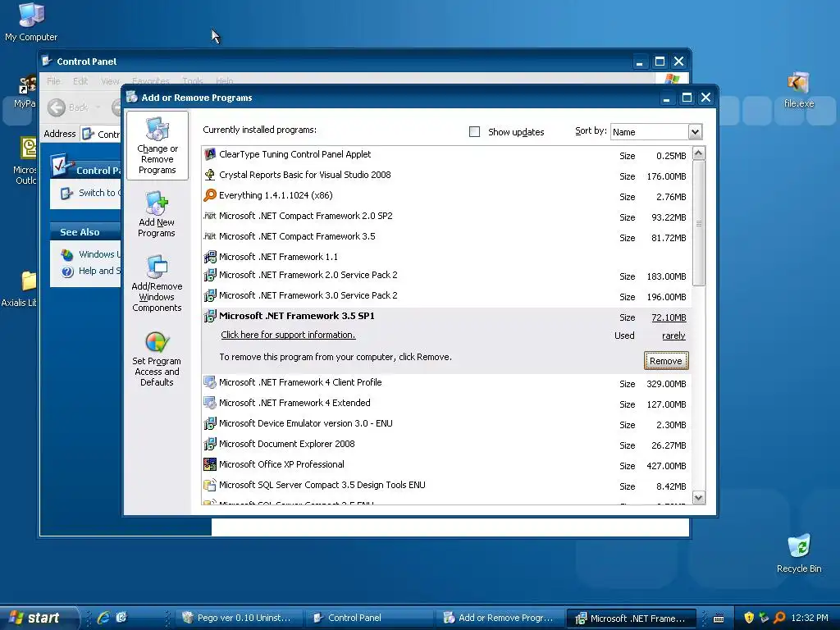Select Microsoft Document Explorer 2008 entry
The height and width of the screenshot is (630, 840).
pos(446,445)
